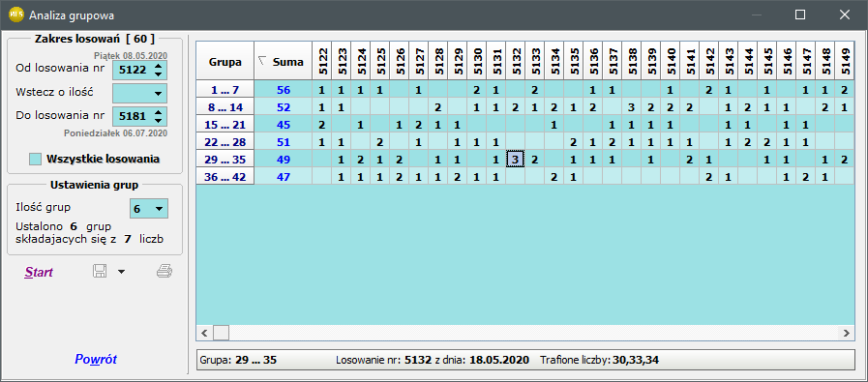This screenshot has height=382, width=868.
Task: Decrease Od losowania nr value
Action: pos(159,74)
